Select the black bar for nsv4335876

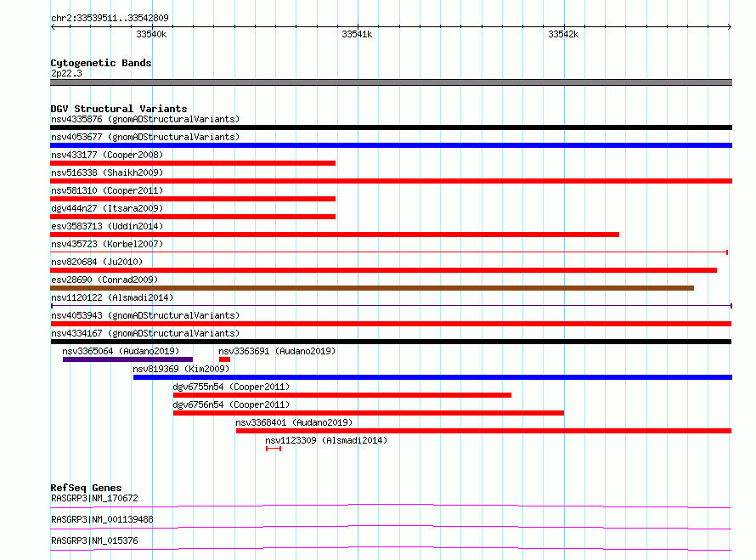(391, 127)
